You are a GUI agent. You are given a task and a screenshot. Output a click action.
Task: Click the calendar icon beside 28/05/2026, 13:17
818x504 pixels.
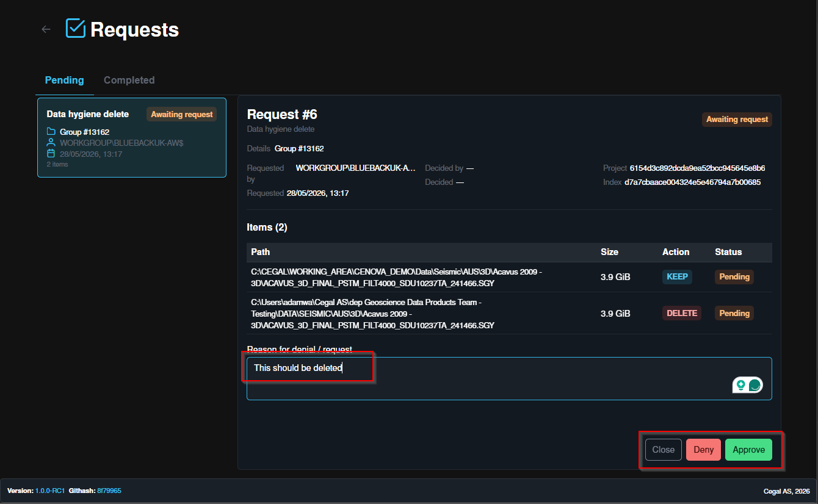tap(51, 154)
